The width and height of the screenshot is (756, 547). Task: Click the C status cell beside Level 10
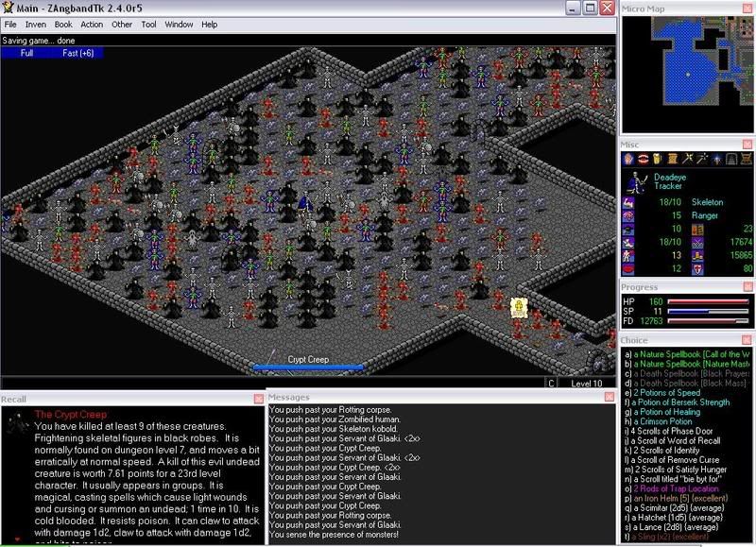[551, 384]
